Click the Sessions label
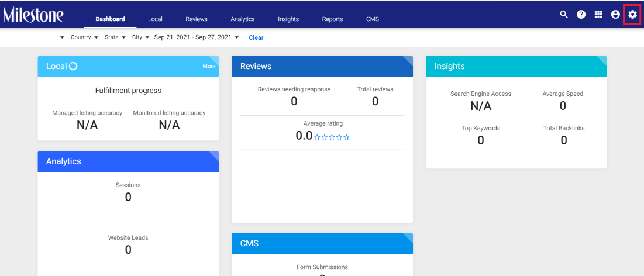 (x=128, y=185)
